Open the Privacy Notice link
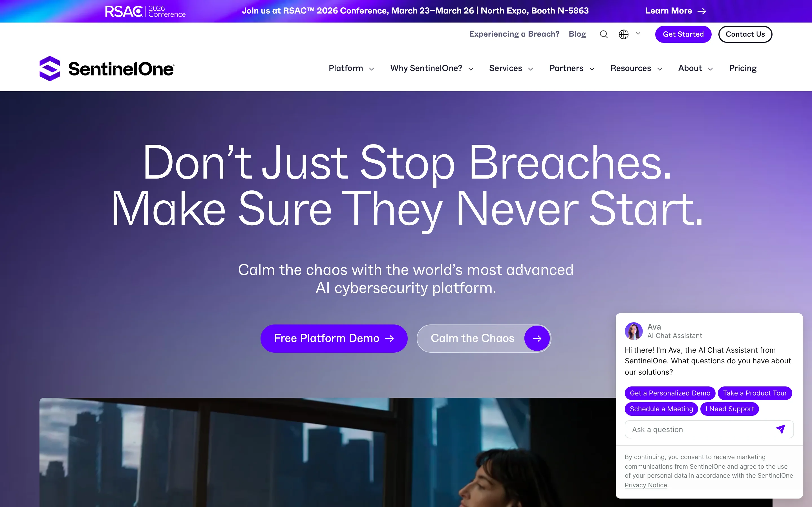Image resolution: width=812 pixels, height=507 pixels. click(x=646, y=485)
